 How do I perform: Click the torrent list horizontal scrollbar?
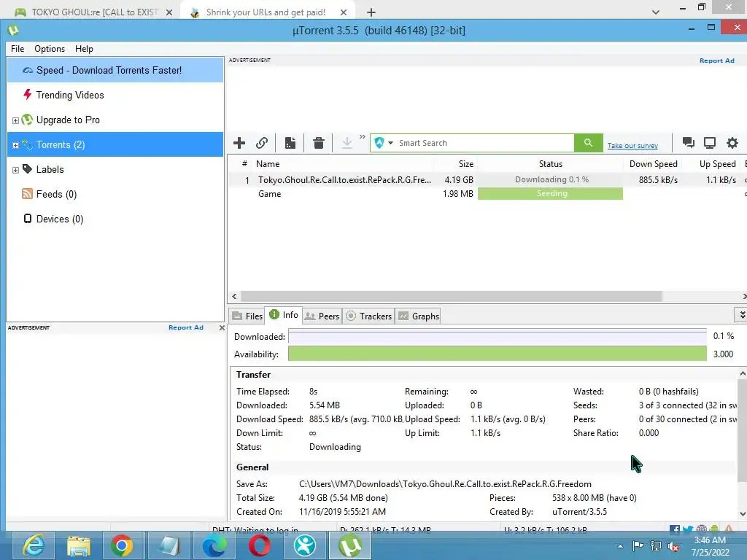[x=451, y=296]
